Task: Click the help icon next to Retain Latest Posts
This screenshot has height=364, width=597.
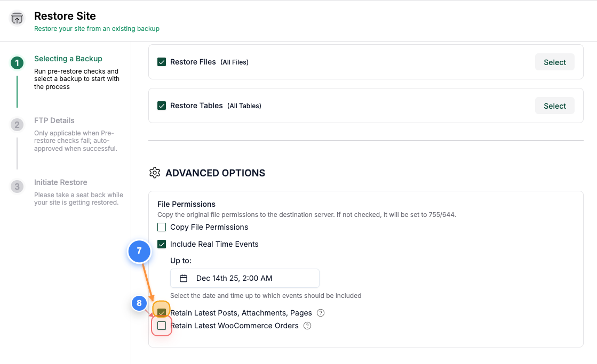Action: (321, 313)
